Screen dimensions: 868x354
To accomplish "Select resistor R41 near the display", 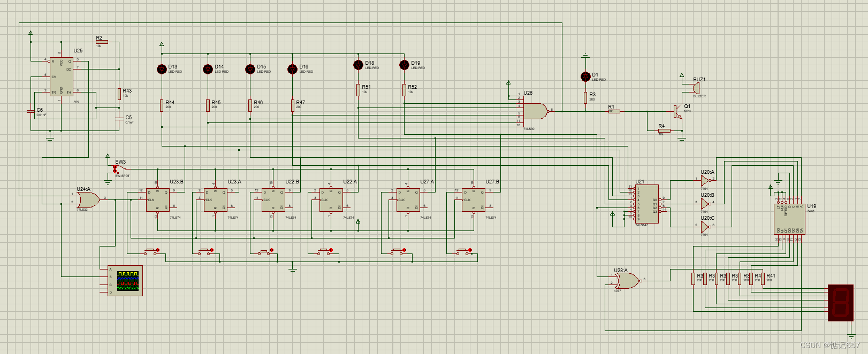I will [763, 279].
